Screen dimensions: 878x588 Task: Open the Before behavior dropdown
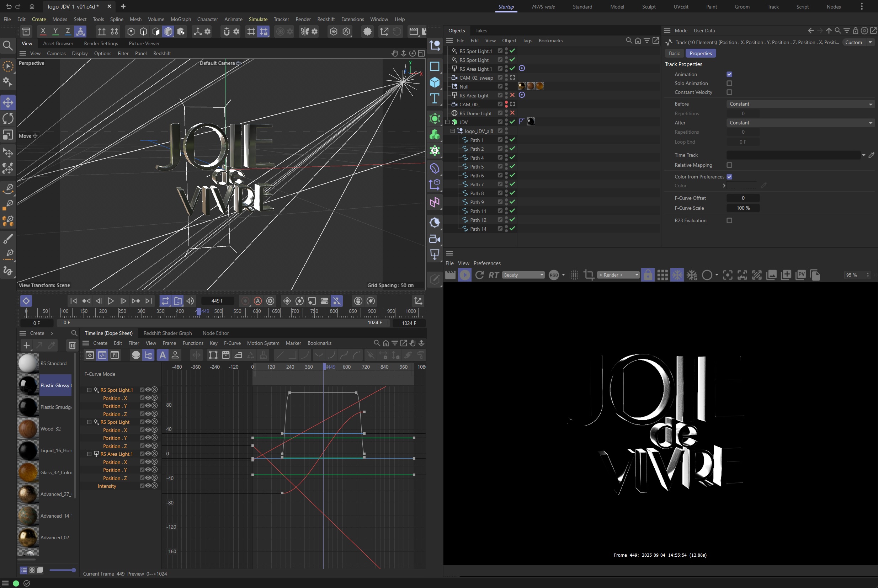(x=800, y=104)
